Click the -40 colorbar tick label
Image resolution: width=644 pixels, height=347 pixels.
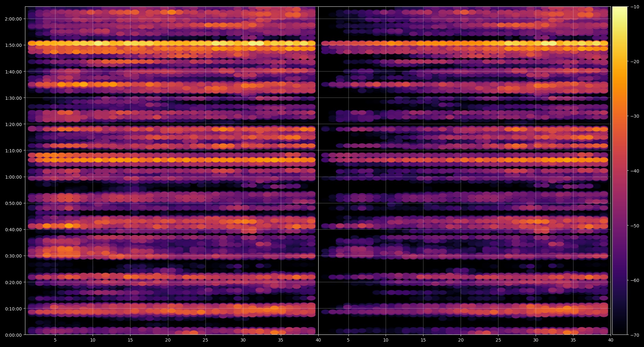(635, 171)
